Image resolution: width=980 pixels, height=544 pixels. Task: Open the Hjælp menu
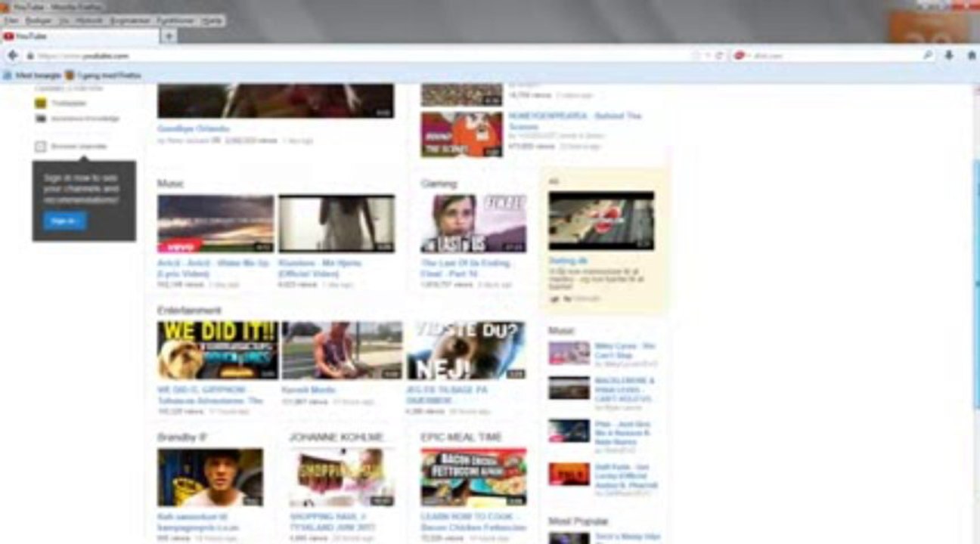[212, 20]
